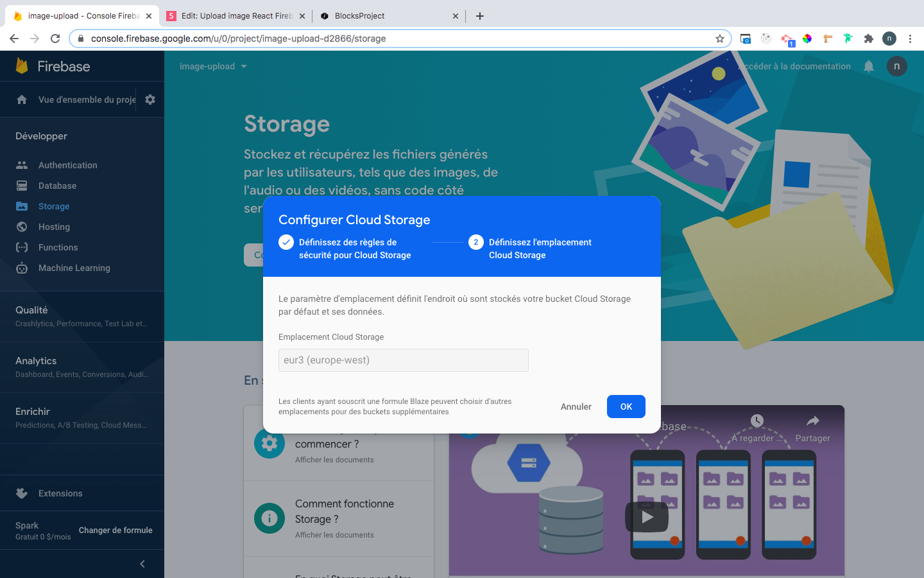Open Chrome three-dot menu

point(910,39)
